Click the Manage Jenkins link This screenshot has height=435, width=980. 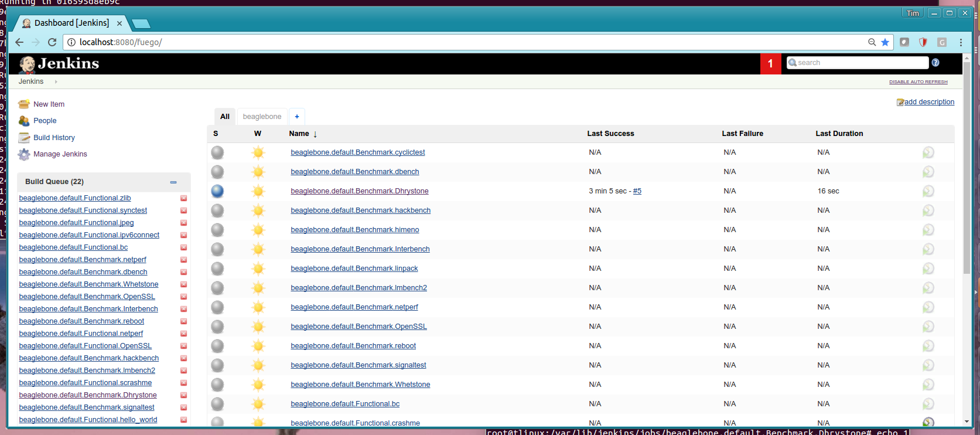[x=60, y=154]
